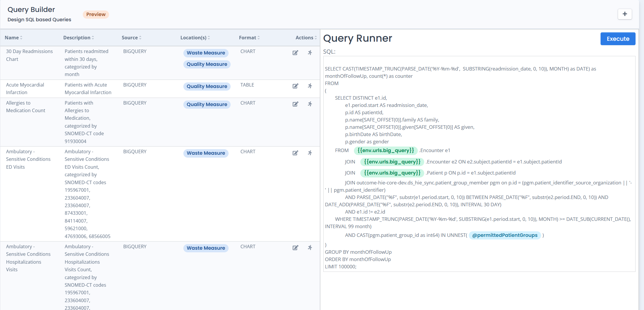
Task: Select 'Allergies to Medication Count' name cell
Action: [26, 107]
